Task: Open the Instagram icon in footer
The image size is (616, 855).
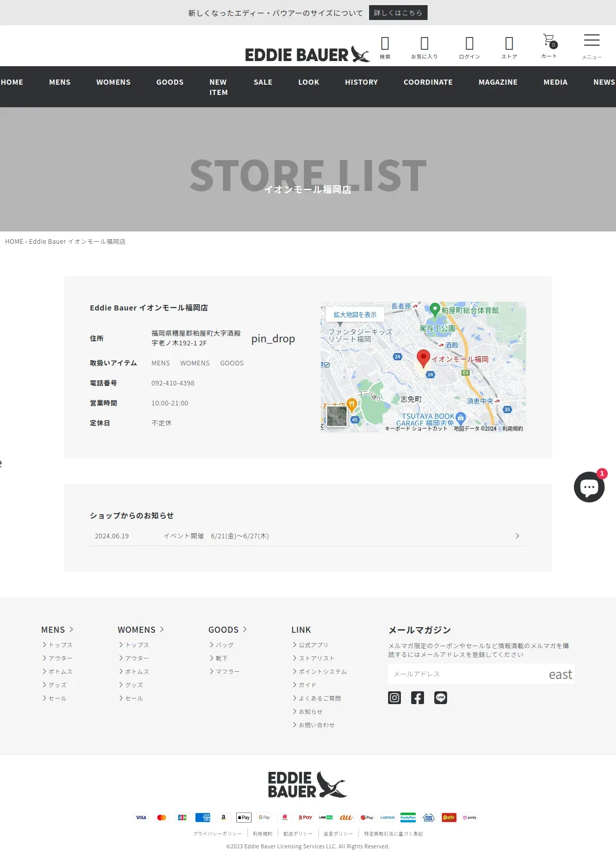Action: pos(394,697)
